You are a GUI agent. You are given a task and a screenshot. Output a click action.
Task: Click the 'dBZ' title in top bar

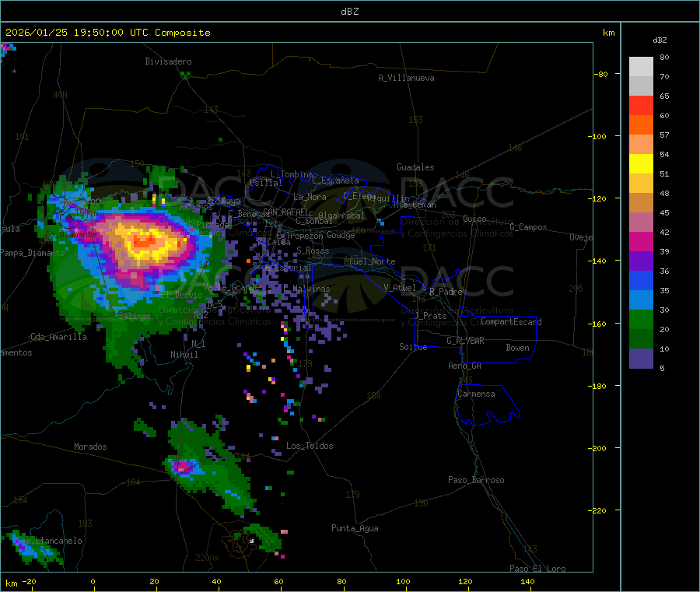(349, 12)
